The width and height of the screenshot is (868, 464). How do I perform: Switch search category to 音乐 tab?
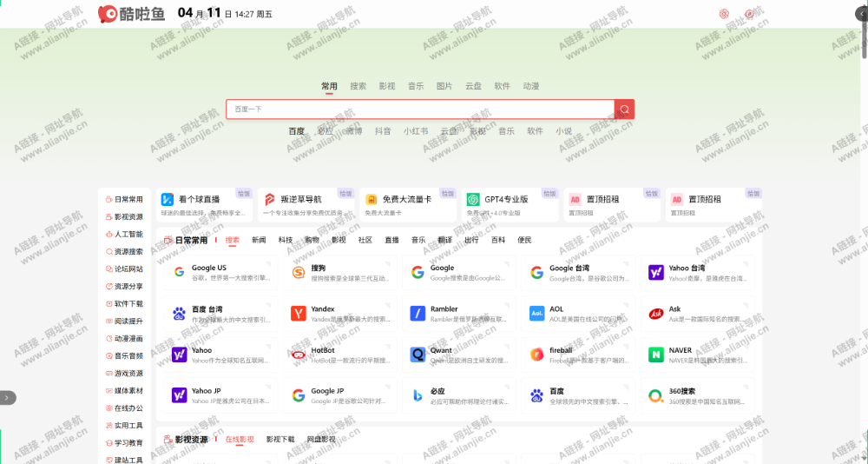coord(416,86)
